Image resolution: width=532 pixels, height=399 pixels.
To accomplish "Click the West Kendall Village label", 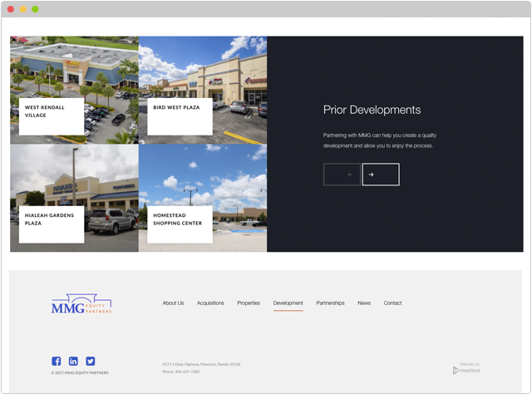I will coord(52,116).
